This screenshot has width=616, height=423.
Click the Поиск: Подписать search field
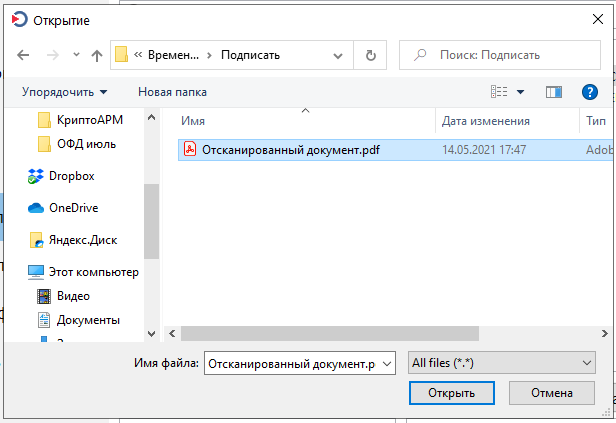[x=500, y=55]
